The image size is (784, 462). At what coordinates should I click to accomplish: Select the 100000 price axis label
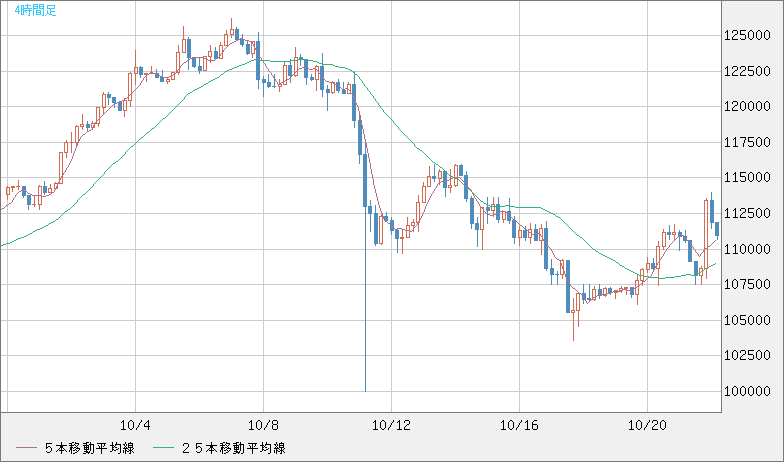(750, 391)
